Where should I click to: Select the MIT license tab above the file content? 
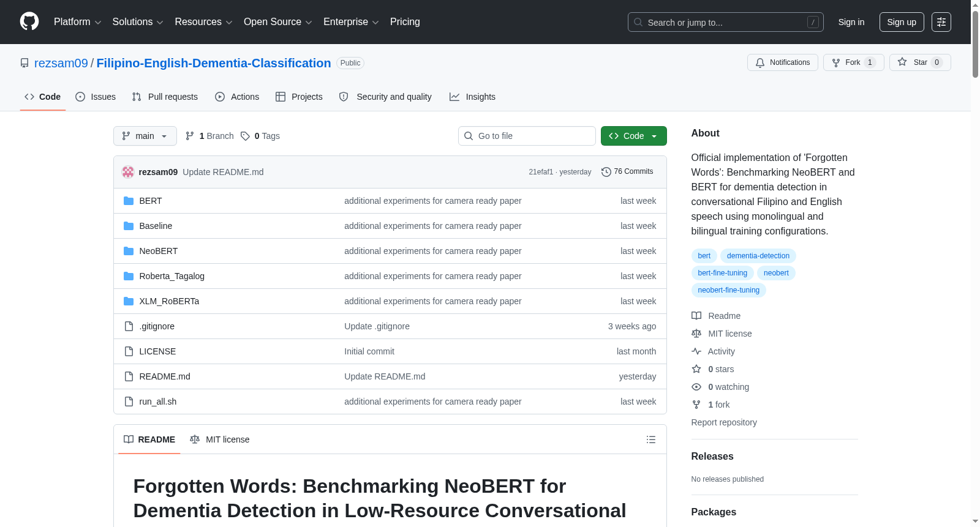220,439
